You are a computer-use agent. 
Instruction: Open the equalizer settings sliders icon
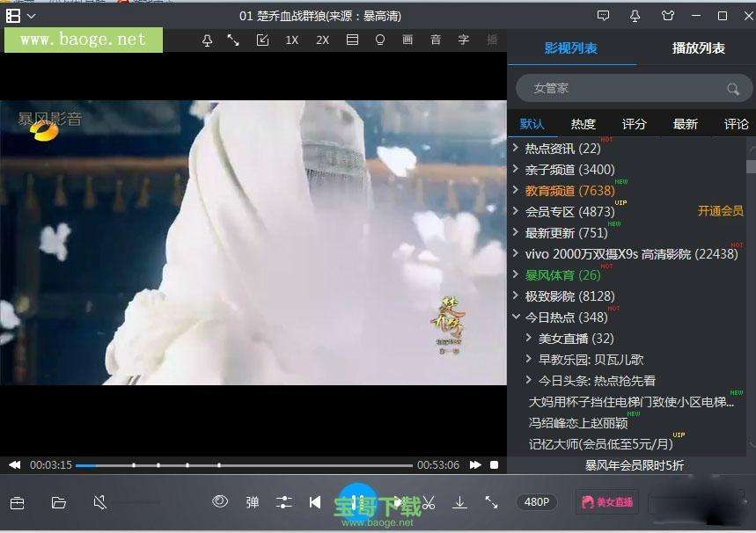coord(283,502)
